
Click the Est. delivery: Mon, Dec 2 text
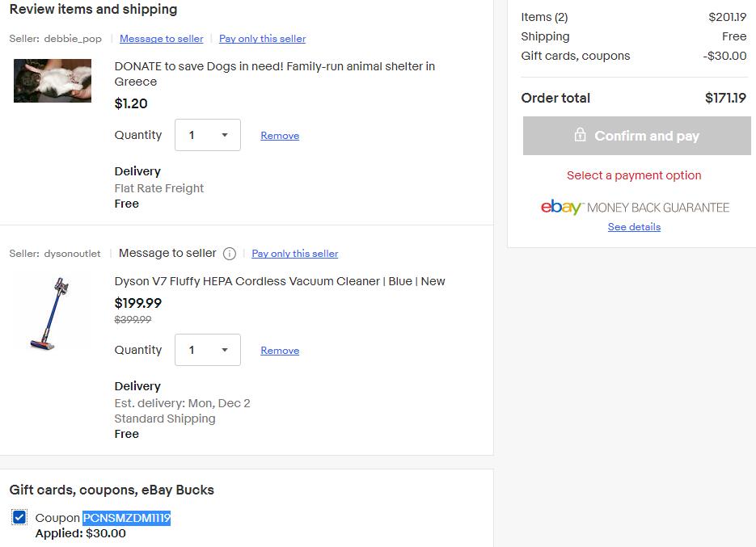coord(182,403)
